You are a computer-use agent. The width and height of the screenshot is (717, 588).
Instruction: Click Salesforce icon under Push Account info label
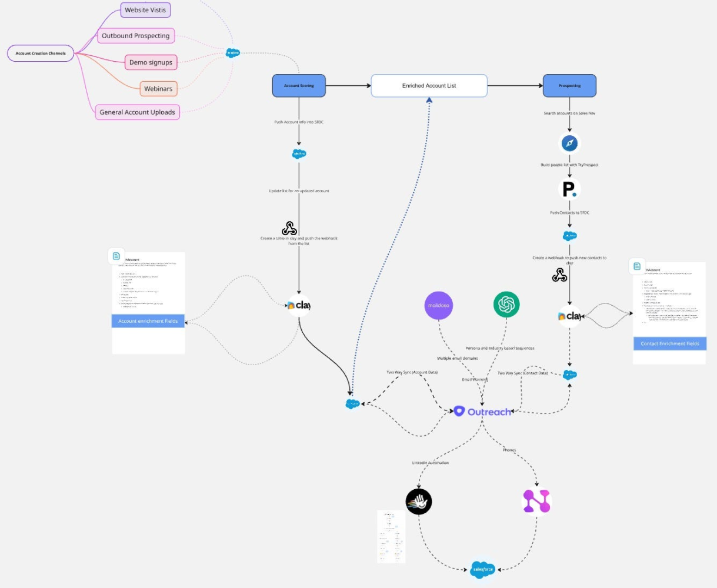(x=299, y=154)
